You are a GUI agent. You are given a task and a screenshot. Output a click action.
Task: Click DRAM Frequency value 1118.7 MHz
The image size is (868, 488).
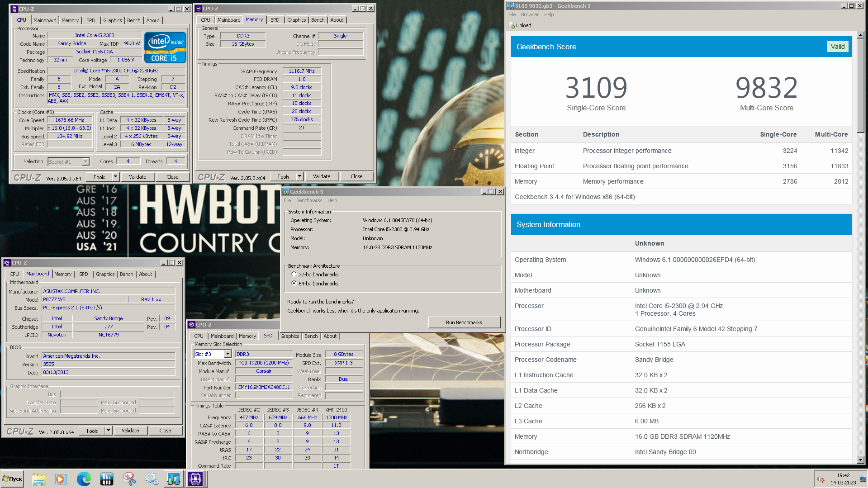point(302,71)
